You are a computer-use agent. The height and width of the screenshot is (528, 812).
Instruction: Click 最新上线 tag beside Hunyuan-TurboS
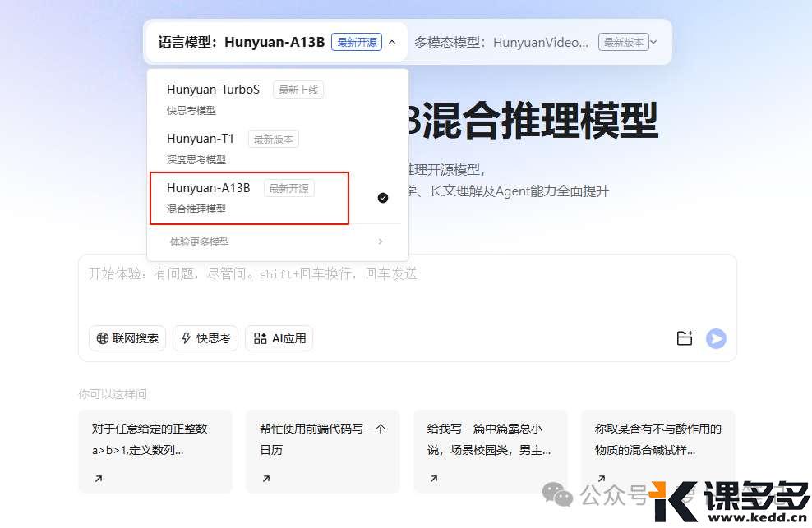click(298, 90)
